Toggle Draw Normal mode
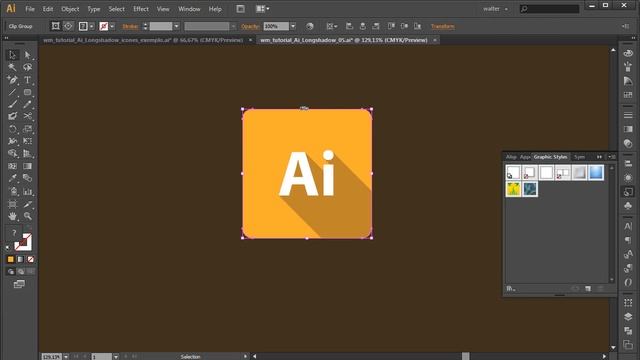640x360 pixels. click(x=11, y=271)
